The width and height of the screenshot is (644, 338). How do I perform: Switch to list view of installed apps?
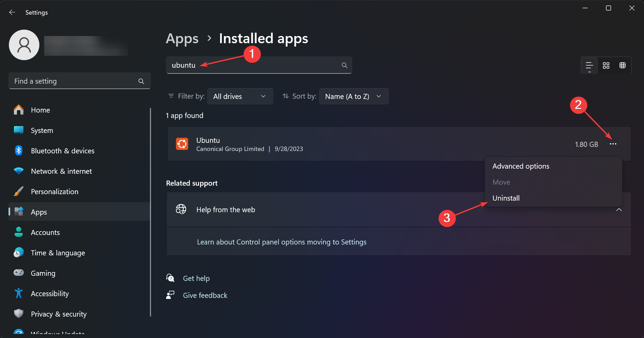tap(589, 65)
